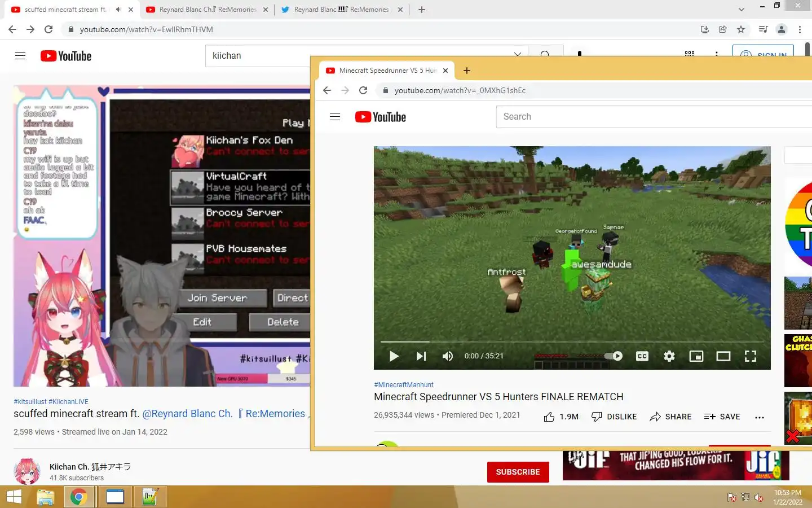Open back window YouTube guide menu
The height and width of the screenshot is (508, 812).
point(20,55)
